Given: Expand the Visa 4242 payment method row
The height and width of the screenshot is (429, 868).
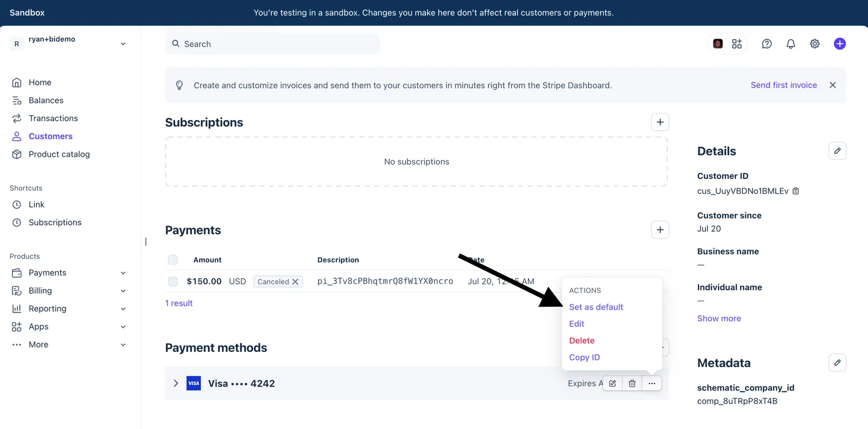Looking at the screenshot, I should click(176, 383).
